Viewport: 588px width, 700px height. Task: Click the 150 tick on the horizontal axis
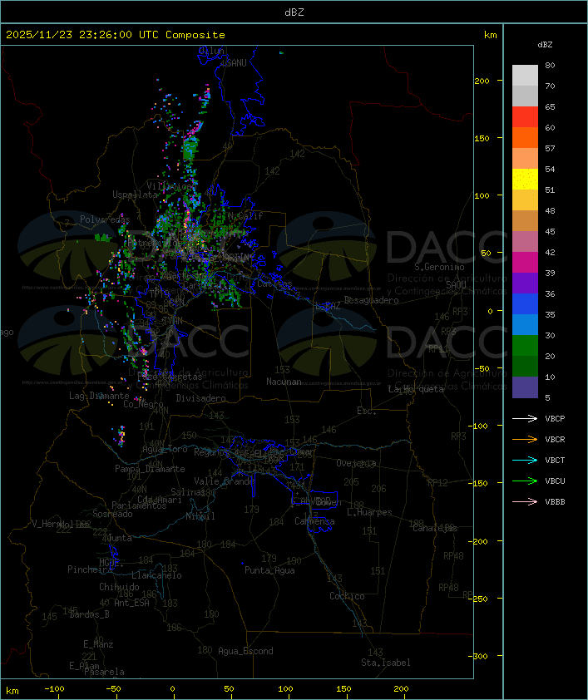(x=343, y=689)
